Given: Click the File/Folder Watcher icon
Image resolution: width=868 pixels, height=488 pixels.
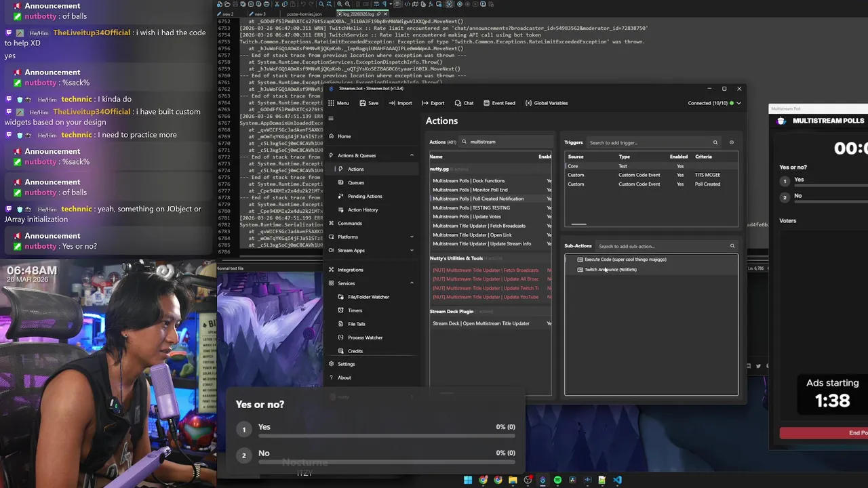Looking at the screenshot, I should point(341,297).
